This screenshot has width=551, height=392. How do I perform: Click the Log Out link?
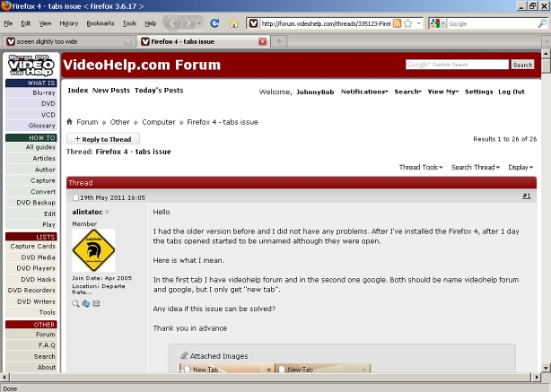512,91
